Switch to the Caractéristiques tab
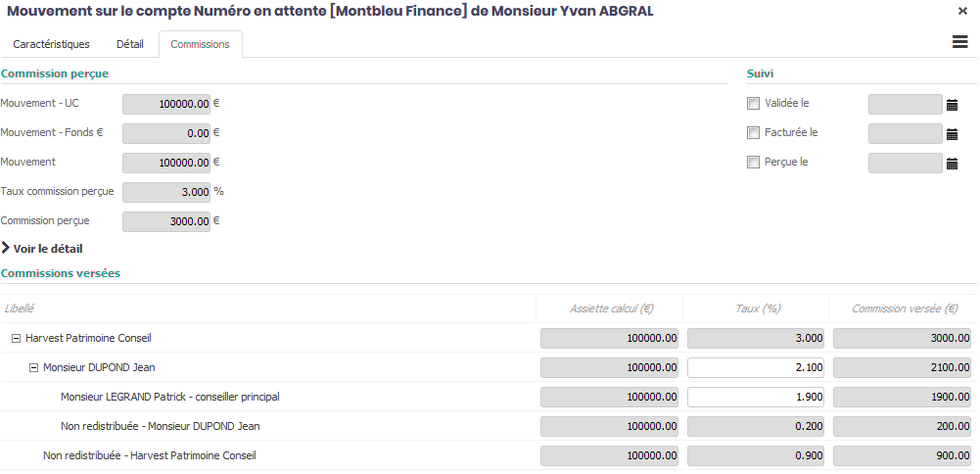This screenshot has width=980, height=474. 51,44
